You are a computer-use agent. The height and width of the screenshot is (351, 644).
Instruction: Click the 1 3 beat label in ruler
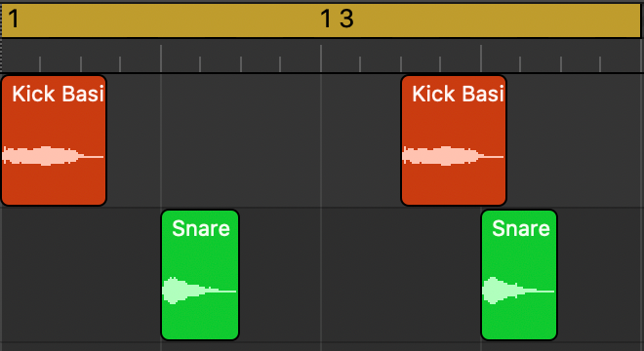pyautogui.click(x=337, y=19)
